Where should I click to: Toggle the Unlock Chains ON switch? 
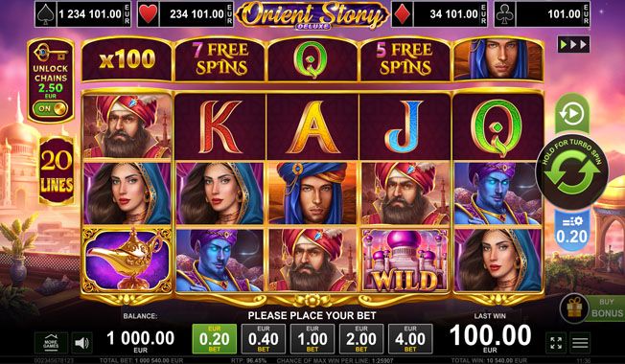click(x=50, y=109)
